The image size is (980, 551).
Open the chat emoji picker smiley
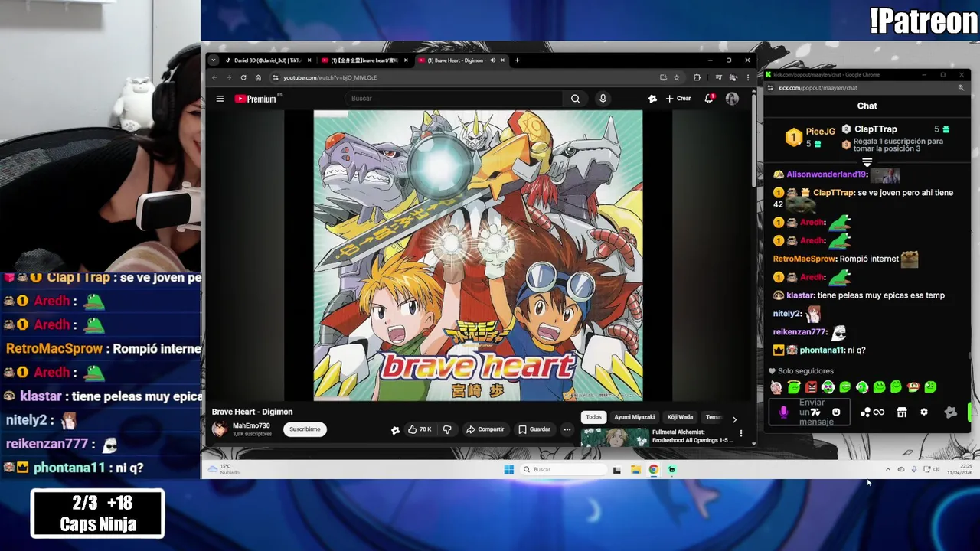[836, 412]
